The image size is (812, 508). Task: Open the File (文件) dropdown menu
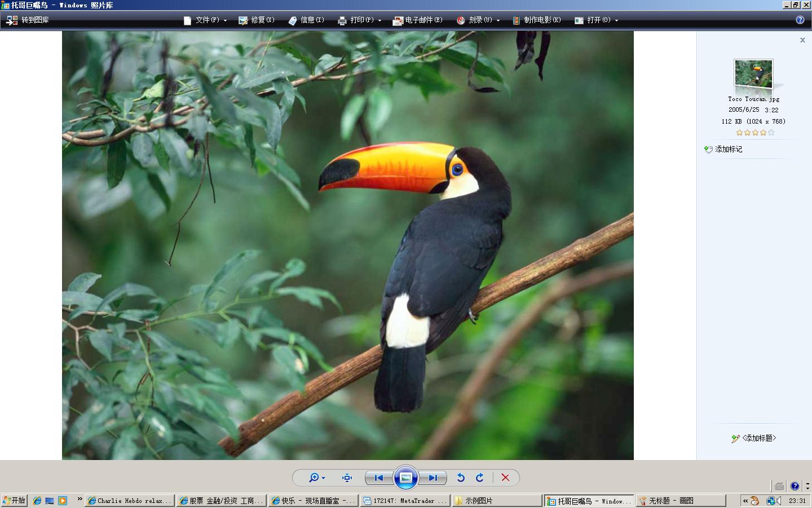point(205,20)
